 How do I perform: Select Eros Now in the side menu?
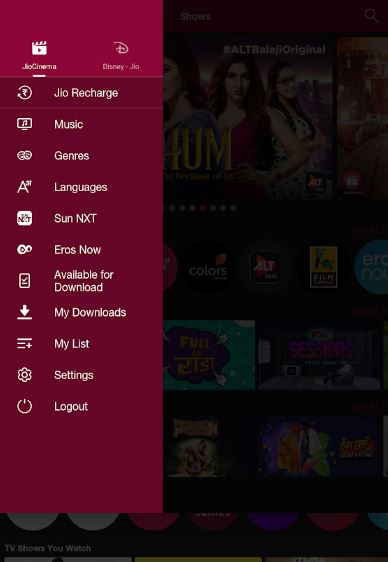(77, 249)
